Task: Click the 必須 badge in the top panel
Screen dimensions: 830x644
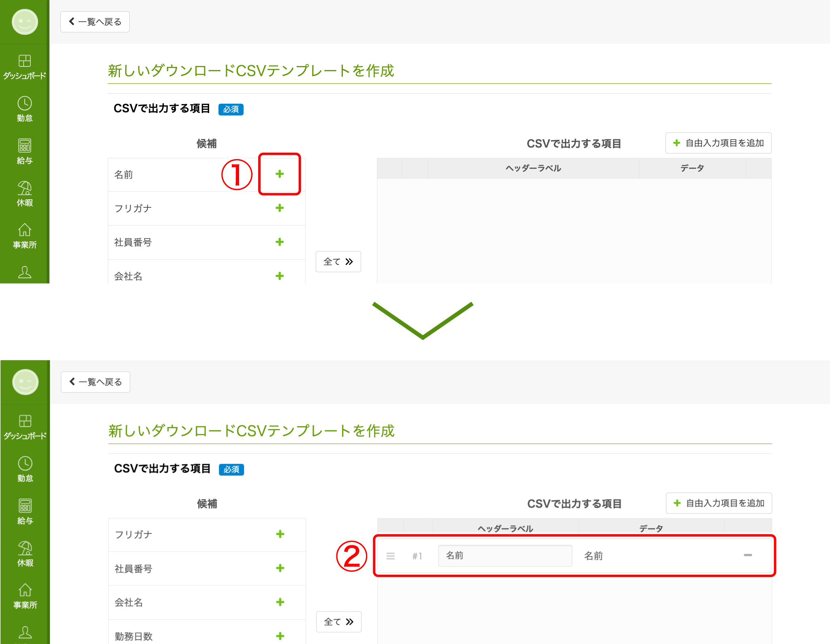Action: [x=231, y=109]
